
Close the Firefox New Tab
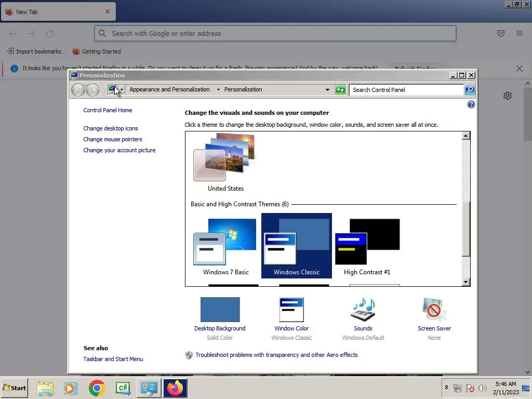(108, 11)
